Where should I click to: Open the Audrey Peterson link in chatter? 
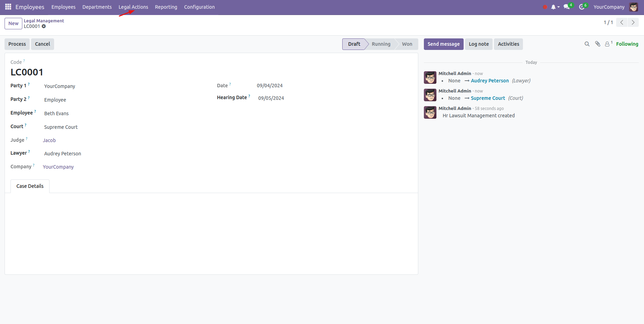click(x=489, y=81)
